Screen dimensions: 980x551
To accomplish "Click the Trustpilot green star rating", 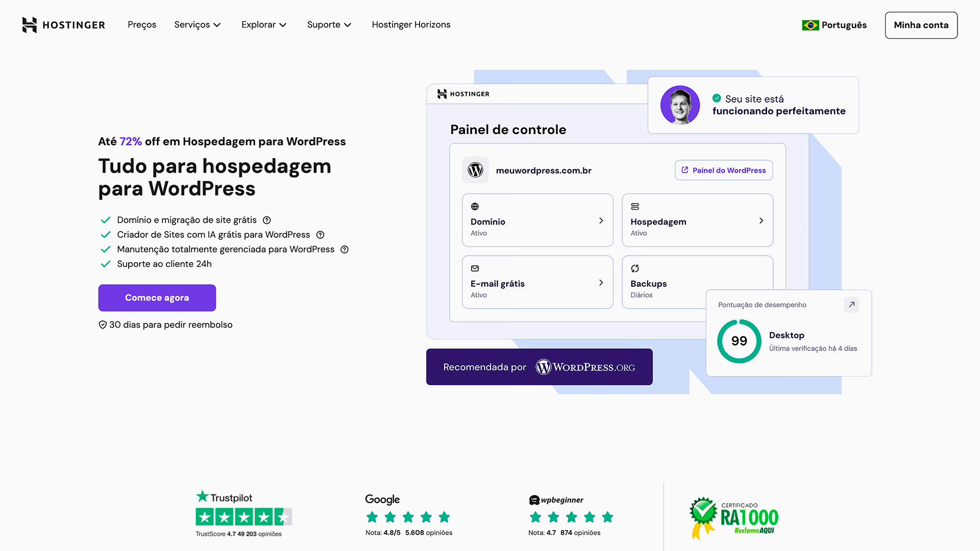I will tap(244, 517).
